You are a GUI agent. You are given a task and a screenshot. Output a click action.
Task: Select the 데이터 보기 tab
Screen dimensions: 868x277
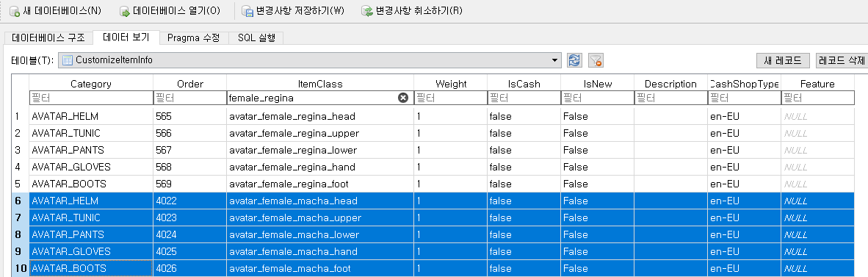coord(126,37)
